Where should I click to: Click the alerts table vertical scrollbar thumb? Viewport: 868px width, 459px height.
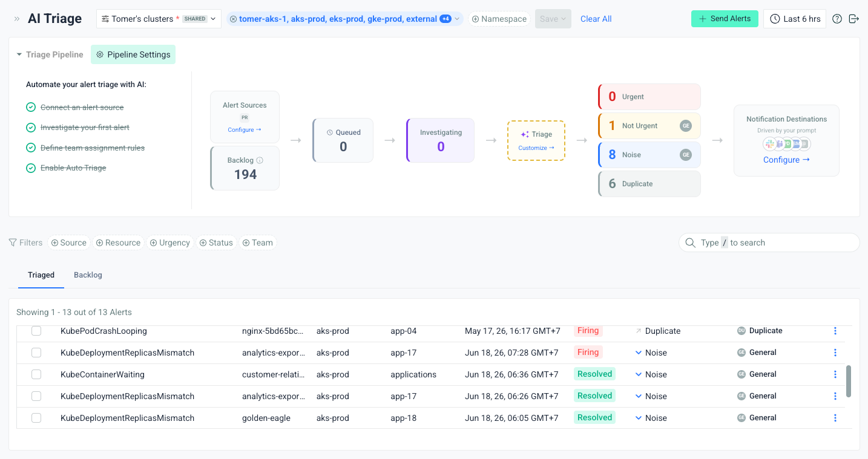pyautogui.click(x=849, y=381)
